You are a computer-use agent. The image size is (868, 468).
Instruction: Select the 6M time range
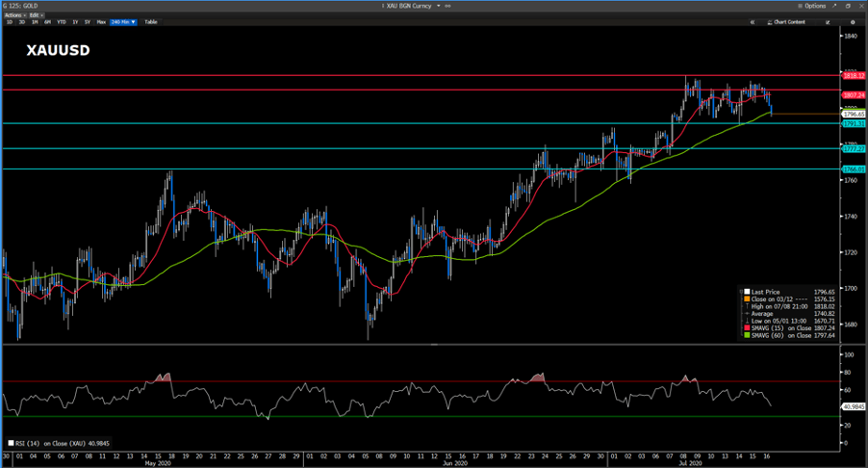47,22
